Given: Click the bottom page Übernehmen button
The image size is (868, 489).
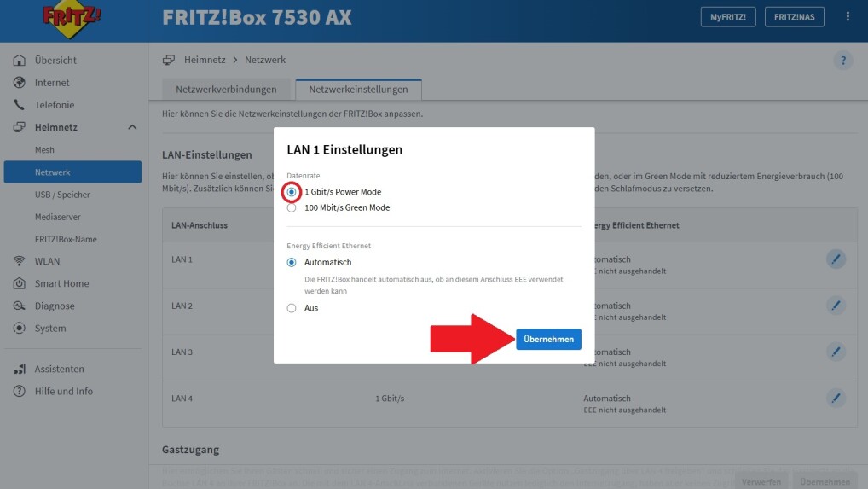Looking at the screenshot, I should [x=825, y=481].
